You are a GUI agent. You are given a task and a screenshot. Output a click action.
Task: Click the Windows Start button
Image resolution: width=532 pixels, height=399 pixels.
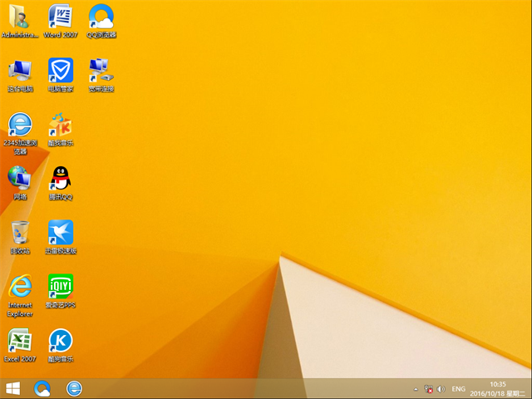pyautogui.click(x=12, y=388)
